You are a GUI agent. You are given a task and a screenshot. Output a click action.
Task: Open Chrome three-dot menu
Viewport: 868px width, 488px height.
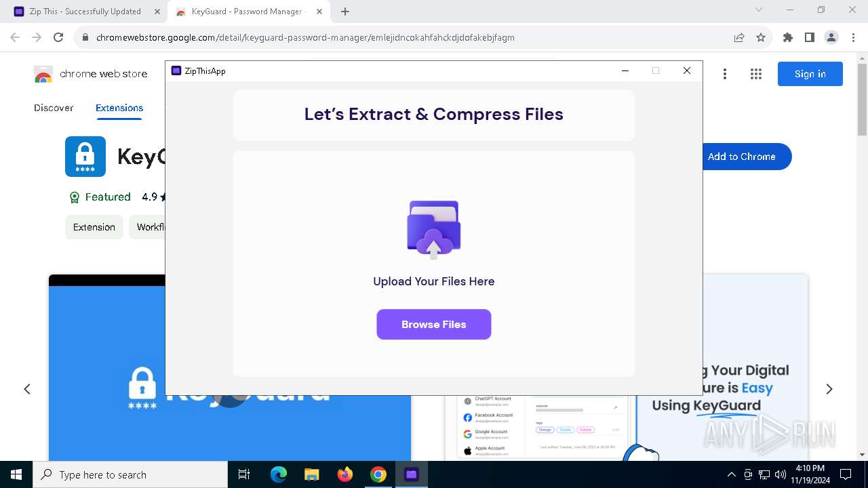(x=852, y=37)
